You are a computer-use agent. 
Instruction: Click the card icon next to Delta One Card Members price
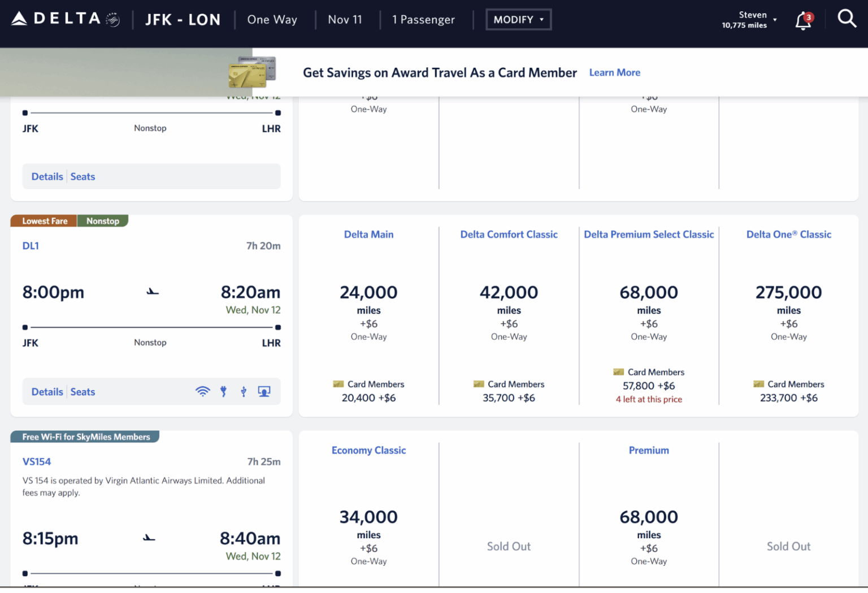(x=758, y=383)
